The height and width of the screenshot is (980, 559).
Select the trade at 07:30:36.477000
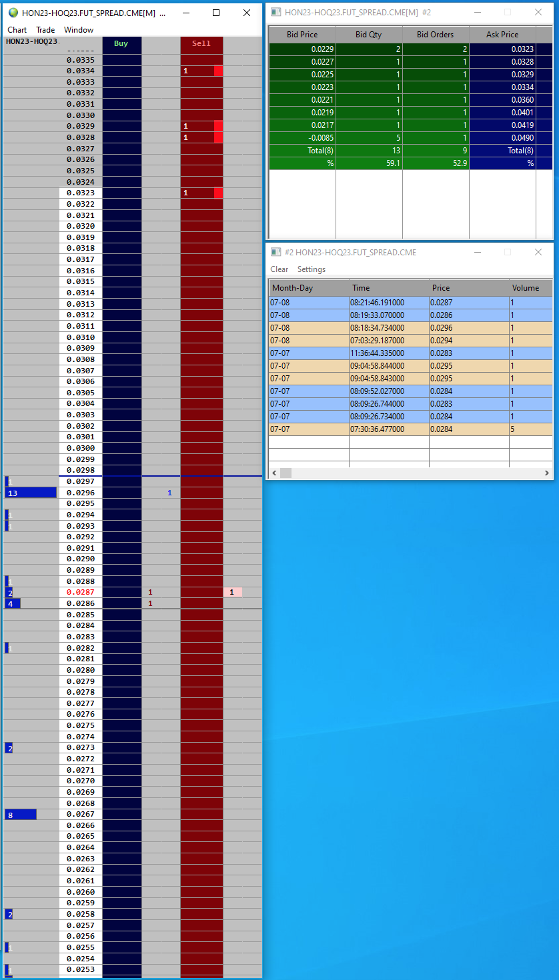(x=411, y=429)
